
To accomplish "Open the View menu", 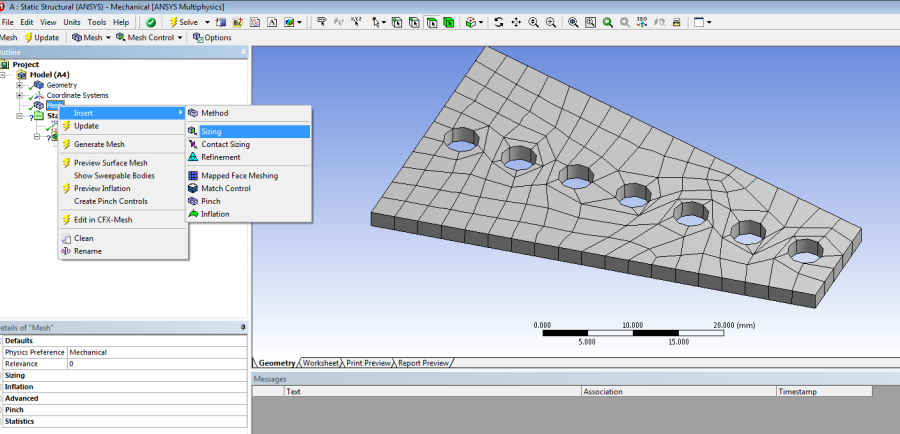I will click(x=48, y=22).
